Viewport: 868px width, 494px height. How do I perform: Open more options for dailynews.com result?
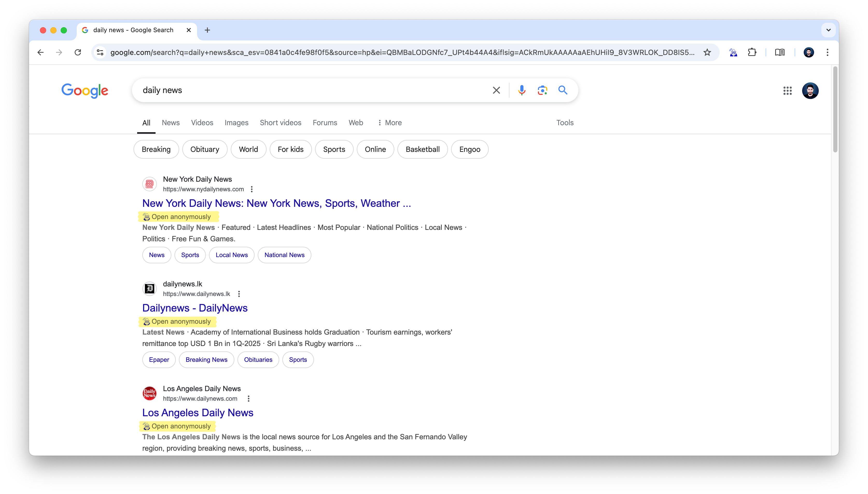(248, 399)
